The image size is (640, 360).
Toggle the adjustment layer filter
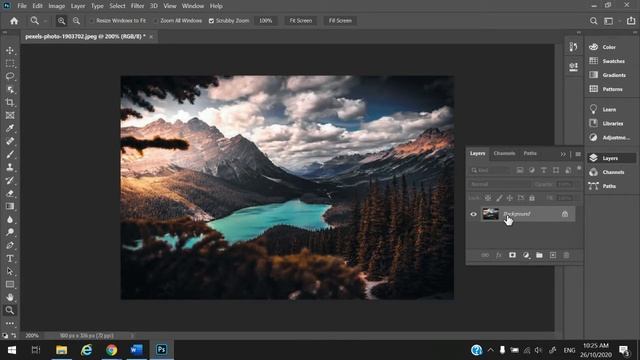pyautogui.click(x=531, y=170)
